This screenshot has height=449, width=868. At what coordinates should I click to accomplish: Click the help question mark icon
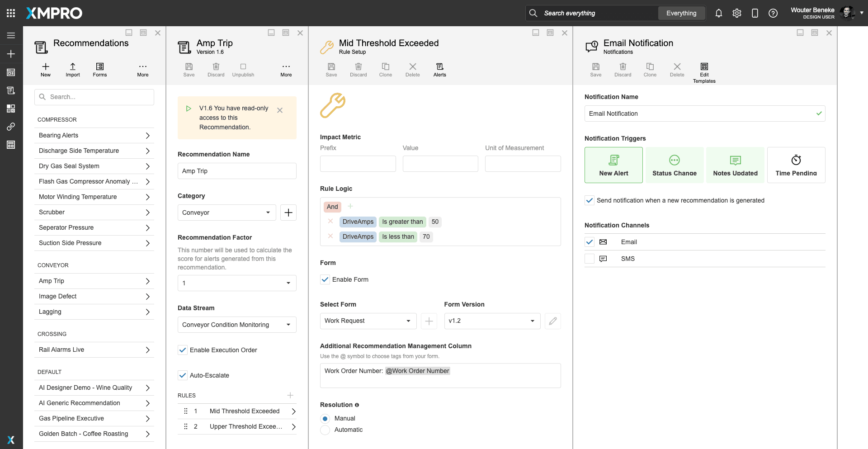coord(773,13)
